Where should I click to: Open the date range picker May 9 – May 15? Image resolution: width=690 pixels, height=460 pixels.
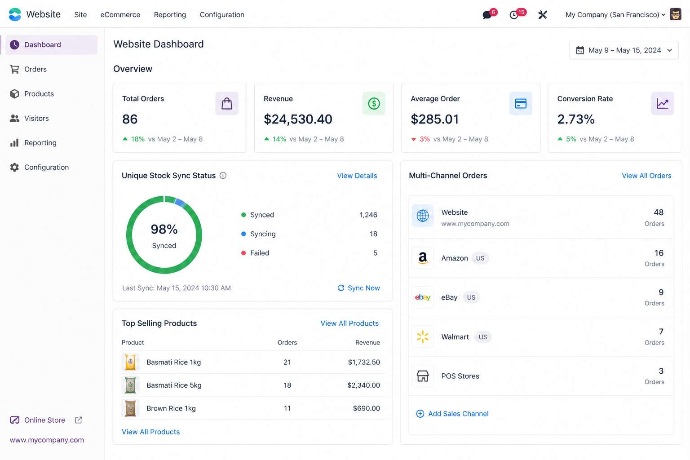point(623,50)
